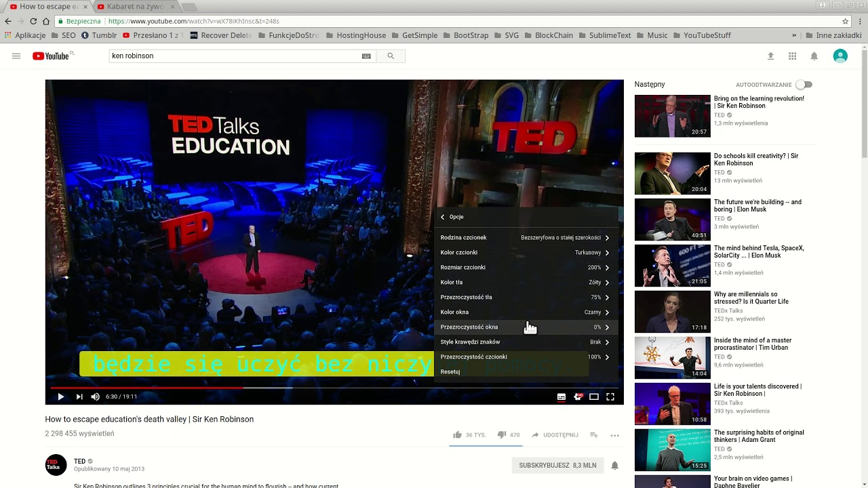The image size is (868, 488).
Task: Open the notifications bell in header
Action: tap(814, 56)
